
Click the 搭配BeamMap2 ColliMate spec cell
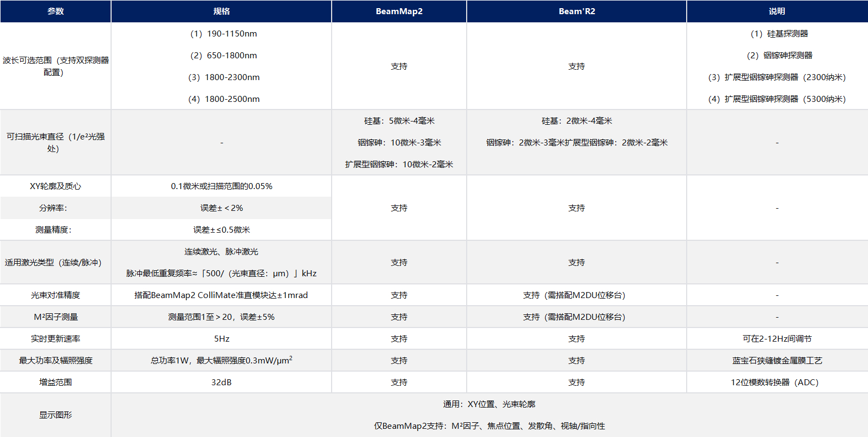click(221, 295)
